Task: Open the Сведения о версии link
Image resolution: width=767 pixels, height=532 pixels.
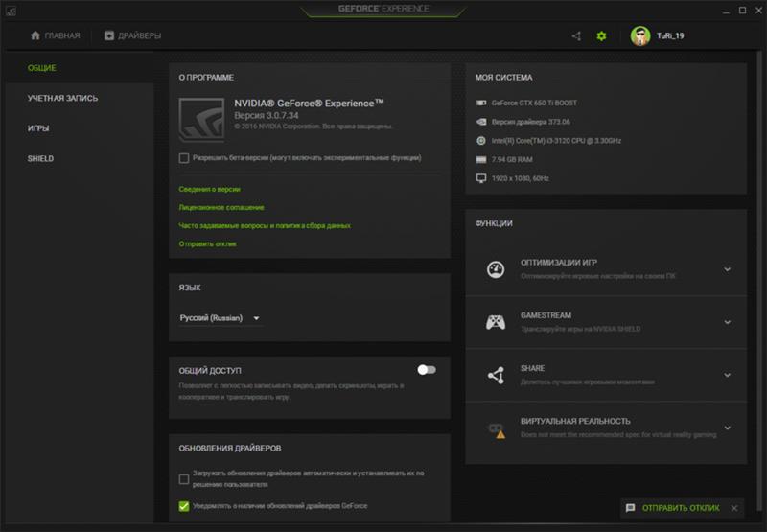Action: tap(209, 189)
